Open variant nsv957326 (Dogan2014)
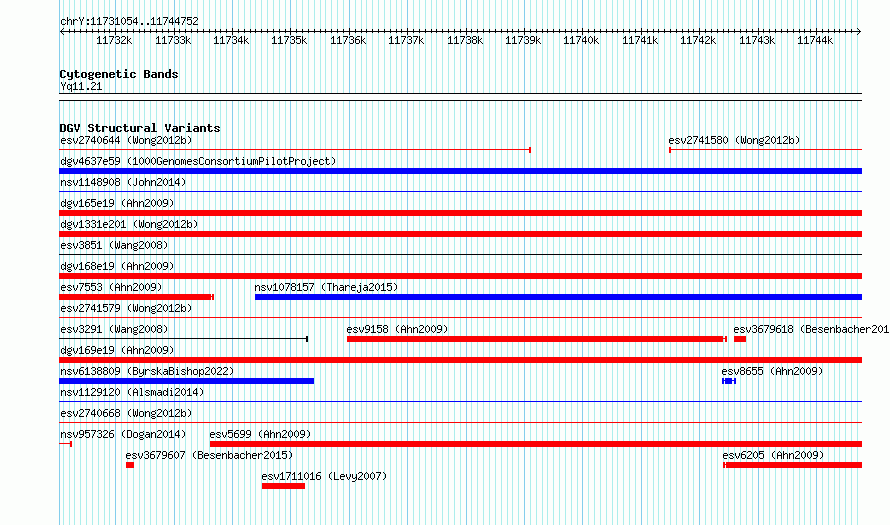Image resolution: width=890 pixels, height=525 pixels. pyautogui.click(x=123, y=434)
